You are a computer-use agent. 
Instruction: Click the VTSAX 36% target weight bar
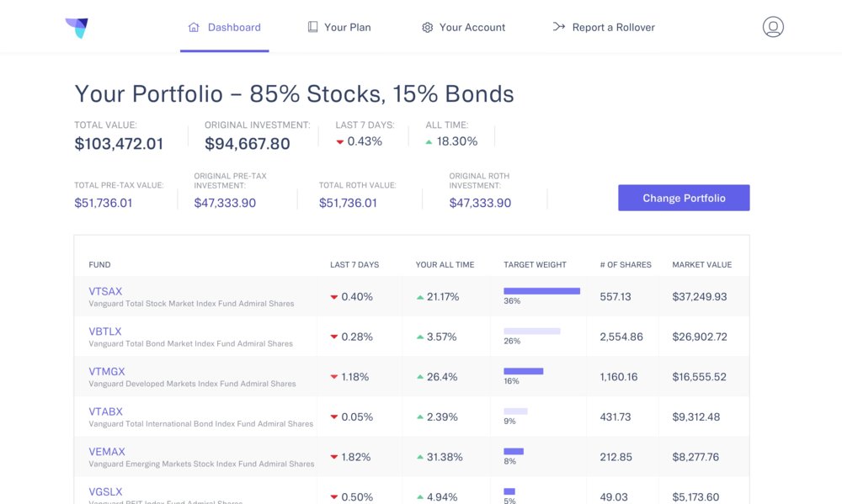(541, 291)
